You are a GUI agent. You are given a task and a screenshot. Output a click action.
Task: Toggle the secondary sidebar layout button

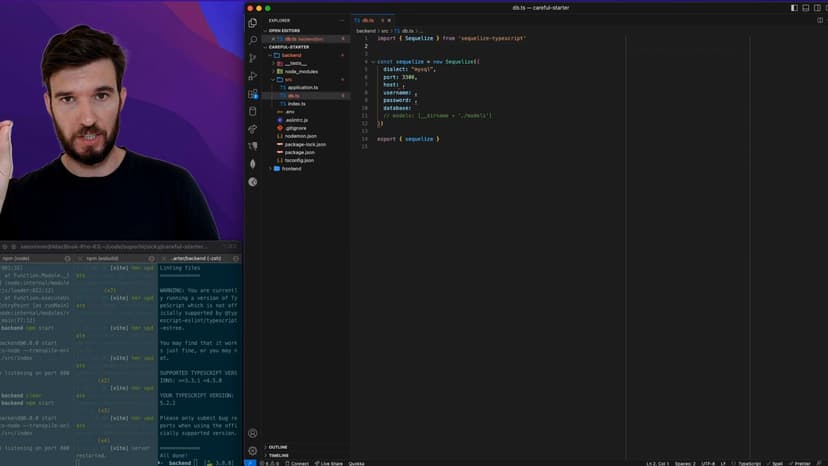coord(816,8)
